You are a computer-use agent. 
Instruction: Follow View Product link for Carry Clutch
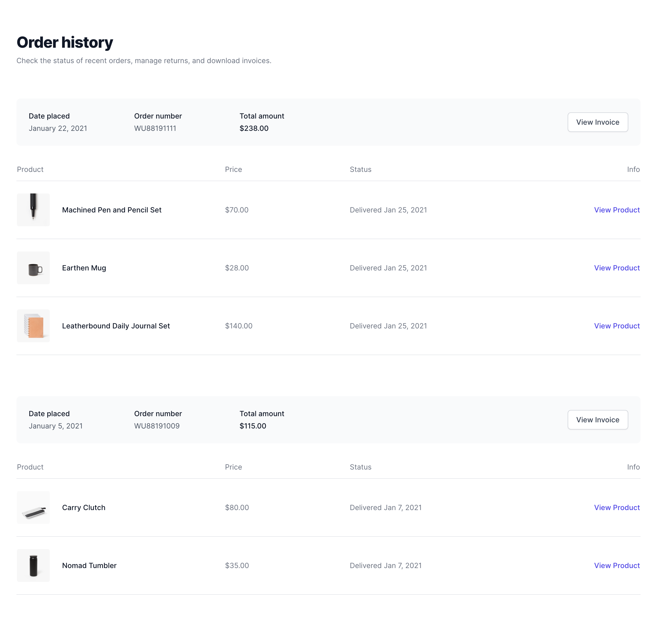(616, 508)
